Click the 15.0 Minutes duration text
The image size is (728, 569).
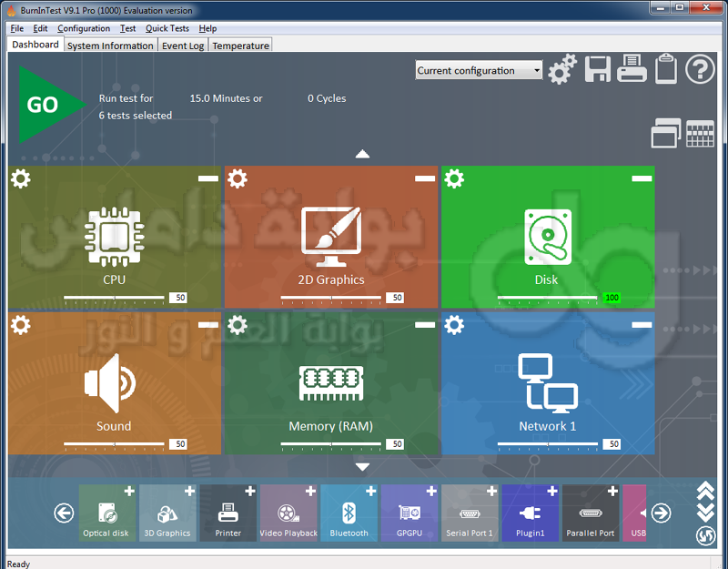[x=226, y=98]
